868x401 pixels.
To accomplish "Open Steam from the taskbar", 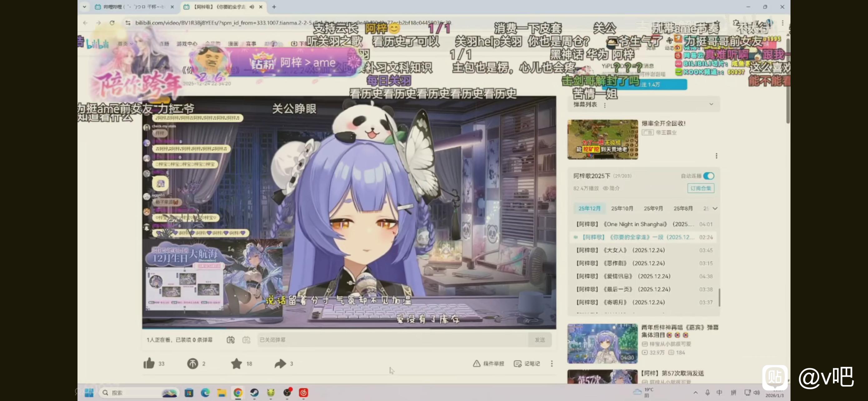I will pyautogui.click(x=254, y=393).
